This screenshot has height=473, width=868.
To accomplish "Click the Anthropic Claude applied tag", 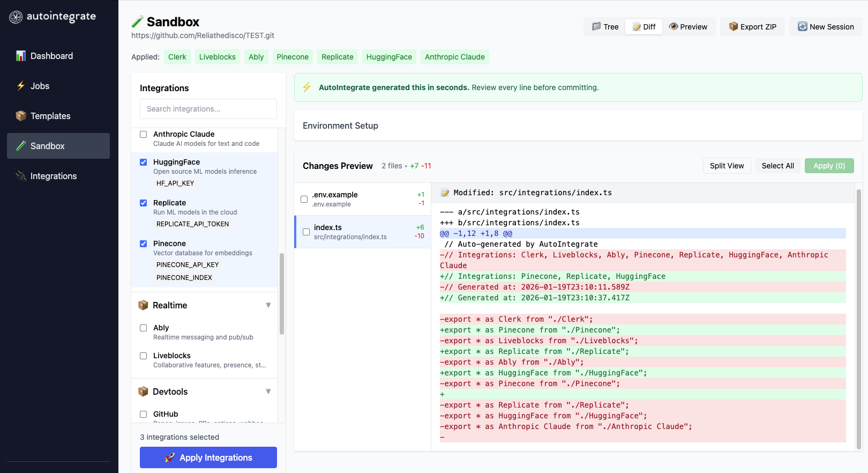I will pyautogui.click(x=455, y=57).
